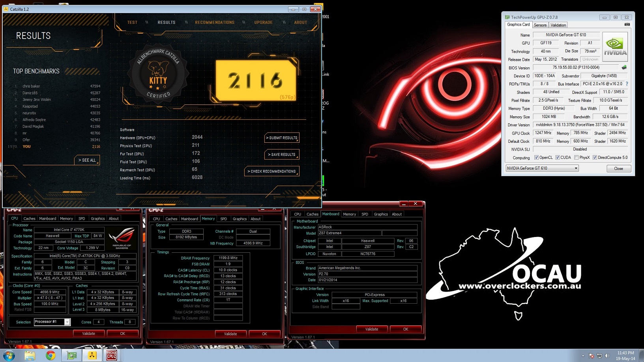The height and width of the screenshot is (362, 644).
Task: Click the NVIDIA logo in GPU-Z
Action: [x=615, y=47]
